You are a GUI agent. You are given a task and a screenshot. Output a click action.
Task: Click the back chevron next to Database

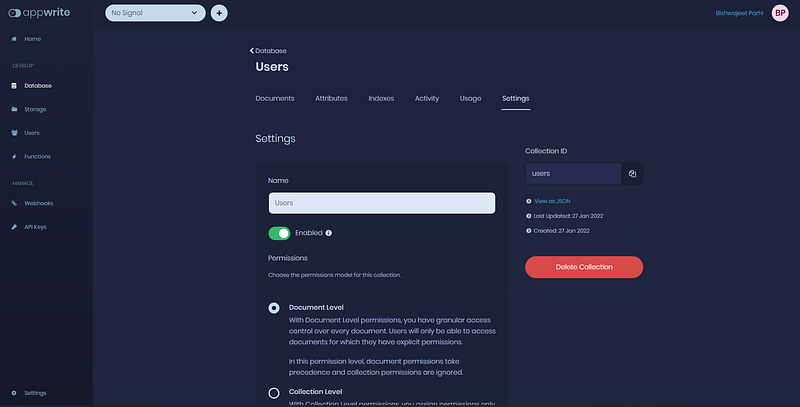252,50
